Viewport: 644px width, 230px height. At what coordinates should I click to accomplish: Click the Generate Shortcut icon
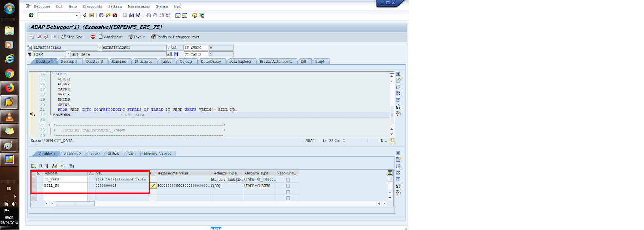(x=185, y=15)
